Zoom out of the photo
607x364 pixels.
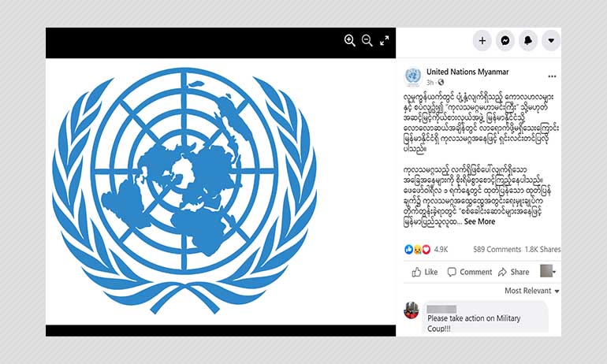(x=367, y=41)
